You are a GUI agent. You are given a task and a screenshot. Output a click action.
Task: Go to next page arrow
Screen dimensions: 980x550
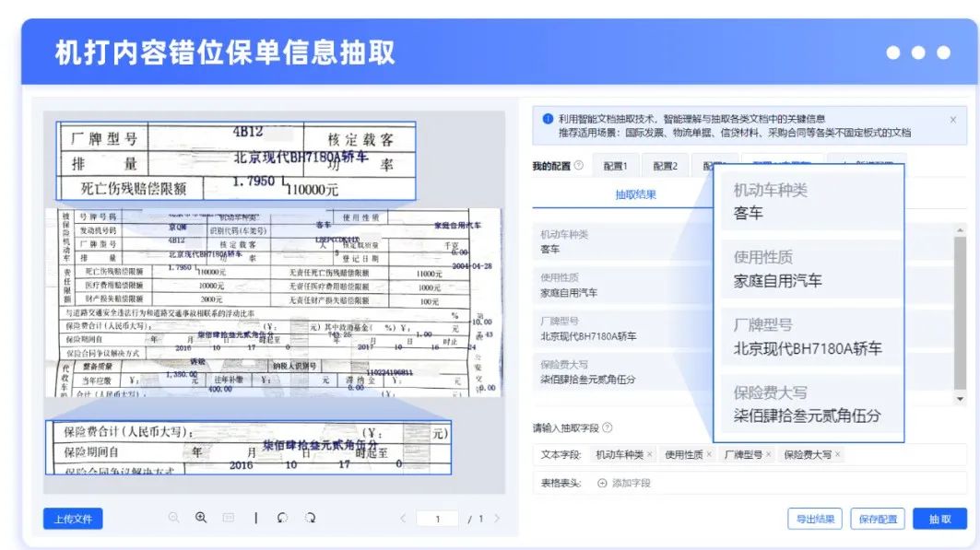coord(497,518)
